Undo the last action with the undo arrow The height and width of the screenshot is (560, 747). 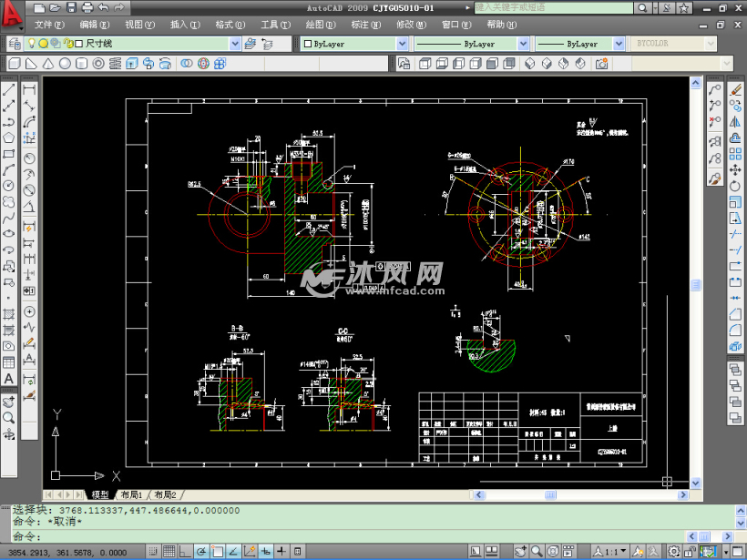point(103,7)
